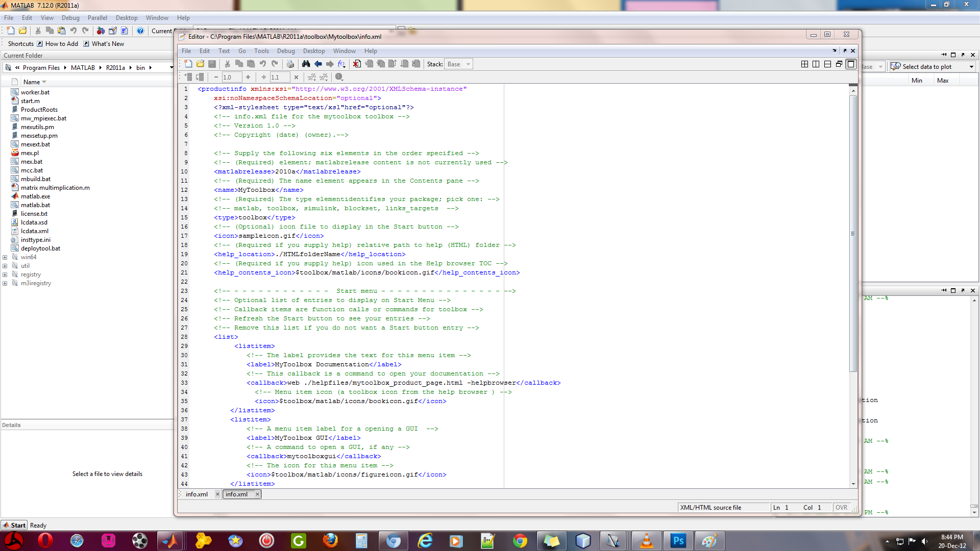Viewport: 980px width, 551px height.
Task: Print the file using Editor printer icon
Action: coord(290,64)
